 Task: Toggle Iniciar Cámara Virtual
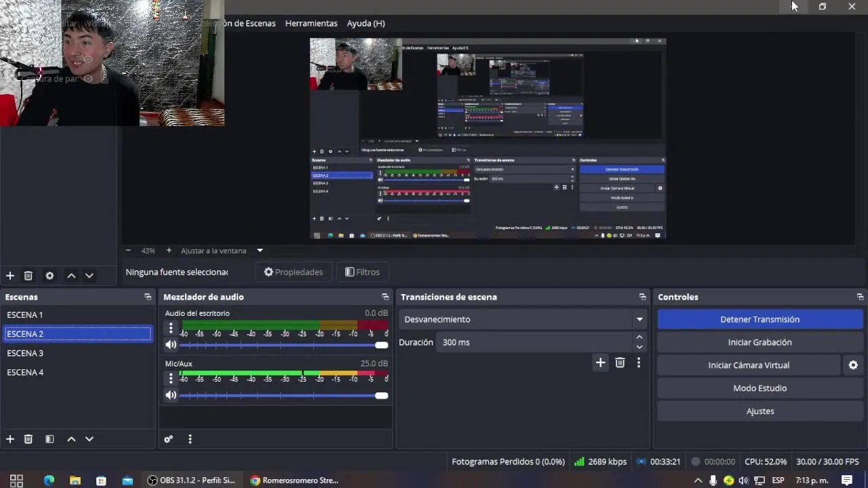tap(749, 365)
